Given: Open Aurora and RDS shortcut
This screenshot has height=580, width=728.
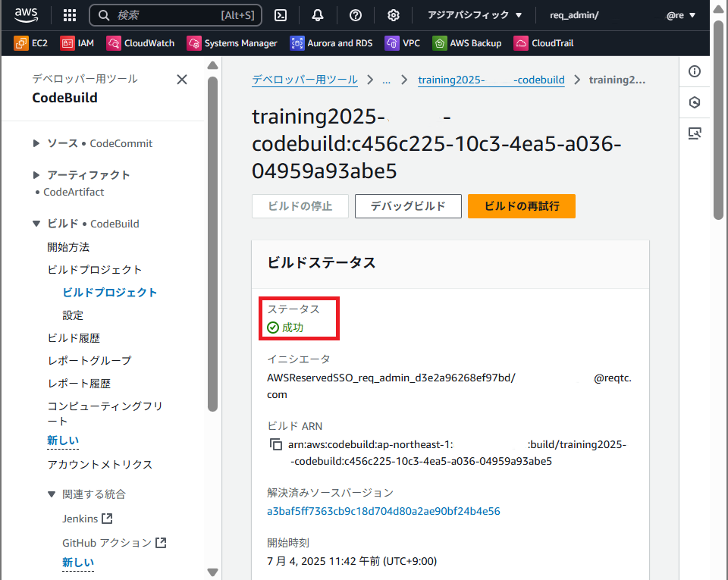Looking at the screenshot, I should click(331, 43).
